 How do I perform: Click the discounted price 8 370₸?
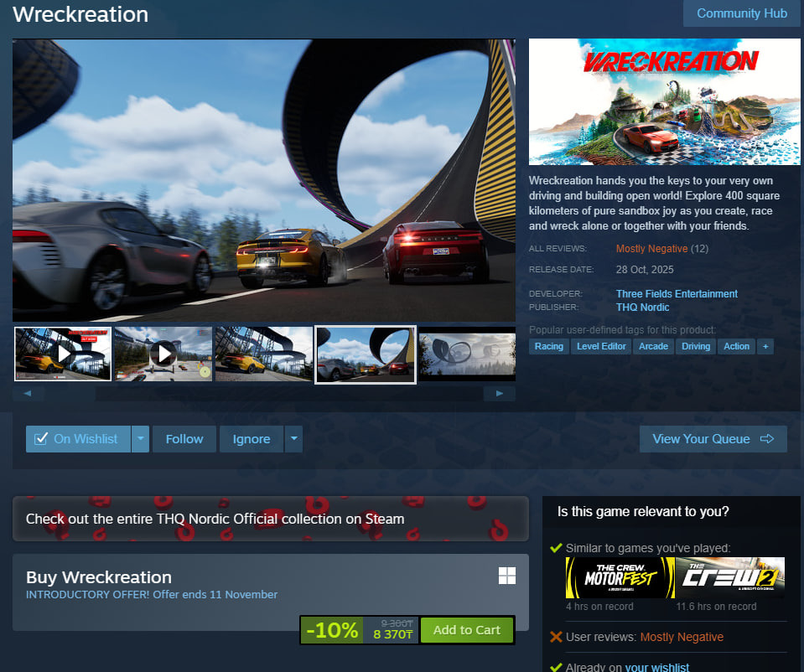tap(392, 634)
